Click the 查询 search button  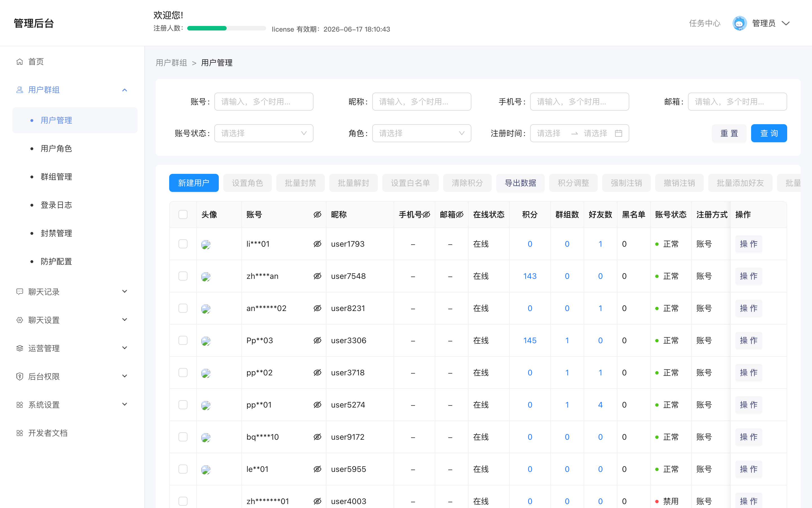coord(769,133)
